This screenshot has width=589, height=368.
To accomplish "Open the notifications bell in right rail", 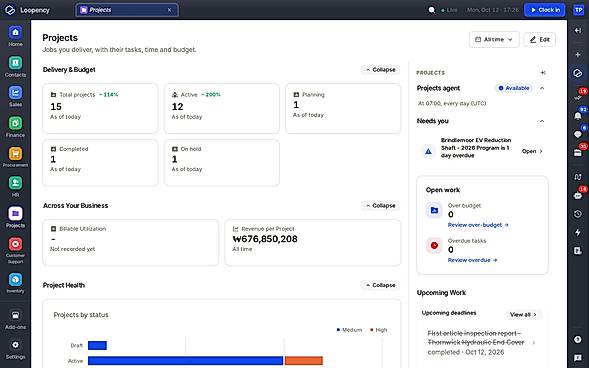I will click(578, 116).
